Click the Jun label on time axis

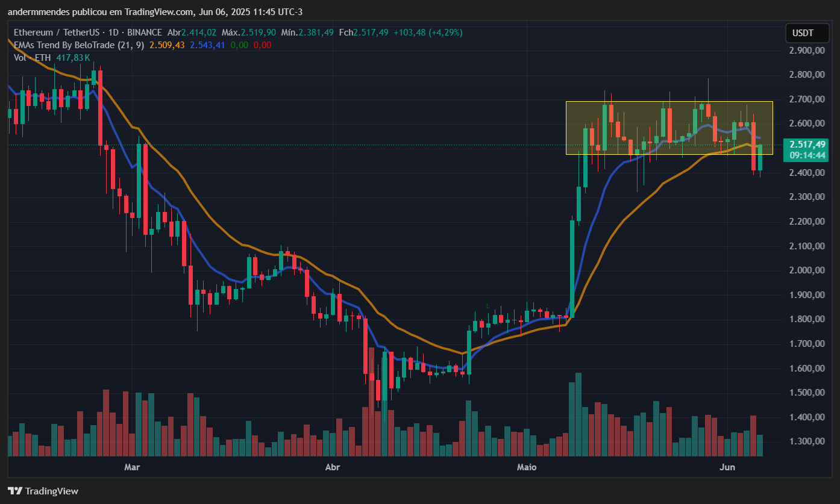tap(727, 467)
